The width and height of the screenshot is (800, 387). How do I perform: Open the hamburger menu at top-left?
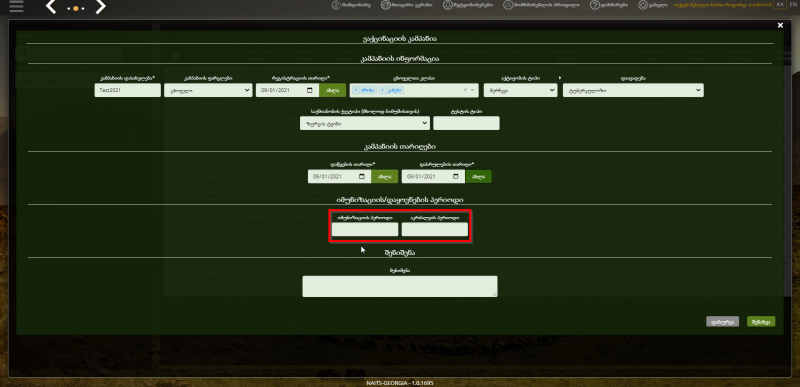click(x=16, y=6)
